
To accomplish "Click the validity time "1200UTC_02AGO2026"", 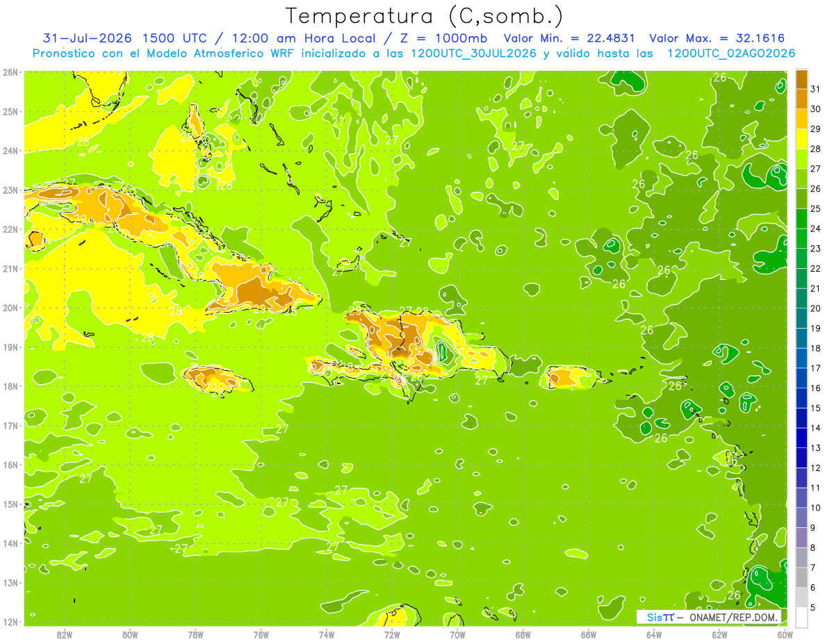I will coord(731,53).
